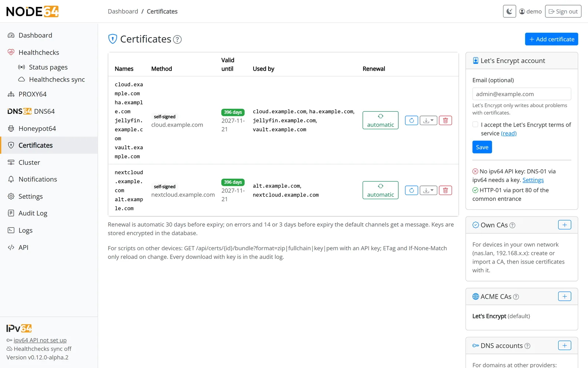Click the Let's Encrypt (default) ACME CA entry
Screen dimensions: 588x368
(x=501, y=316)
